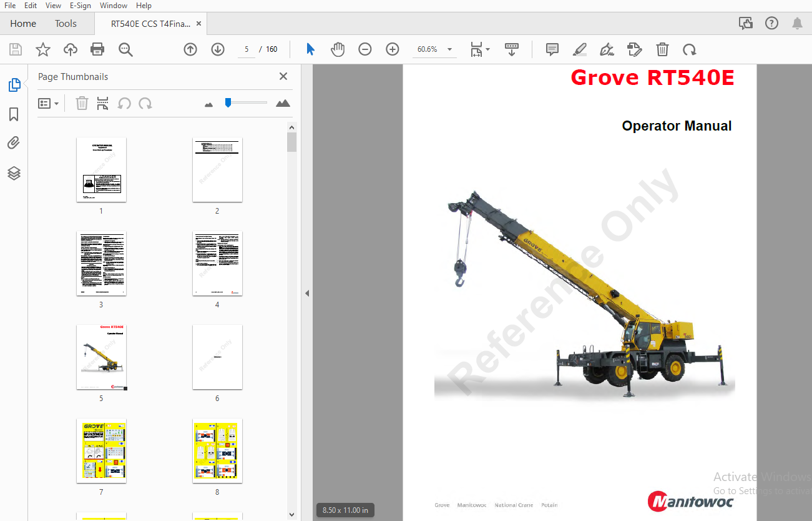Print the document using the printer icon

pyautogui.click(x=97, y=49)
